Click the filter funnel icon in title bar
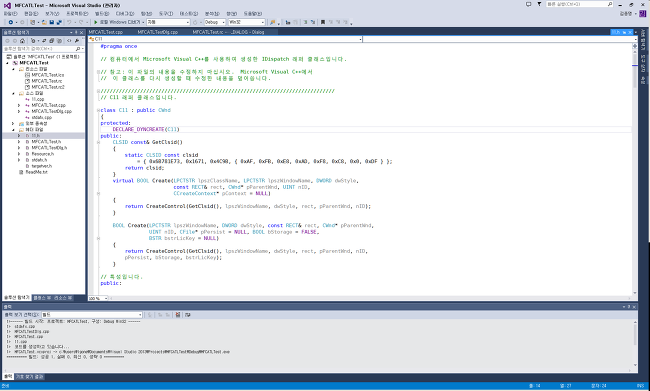 (x=539, y=4)
